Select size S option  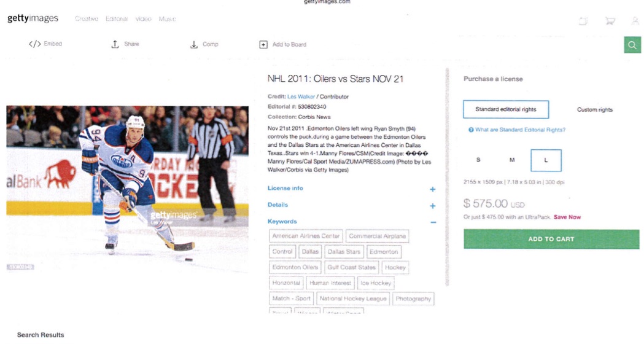coord(478,160)
